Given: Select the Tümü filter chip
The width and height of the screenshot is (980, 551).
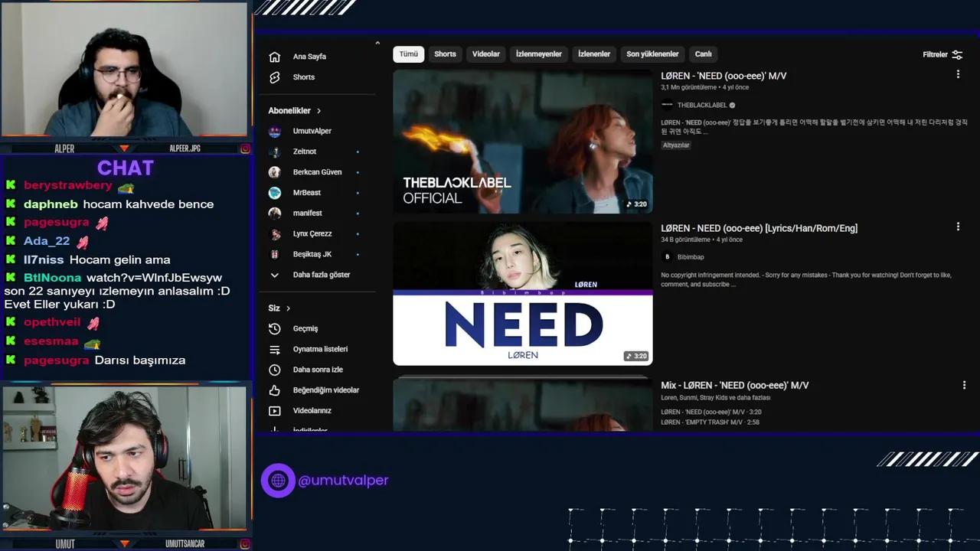Looking at the screenshot, I should pos(409,54).
